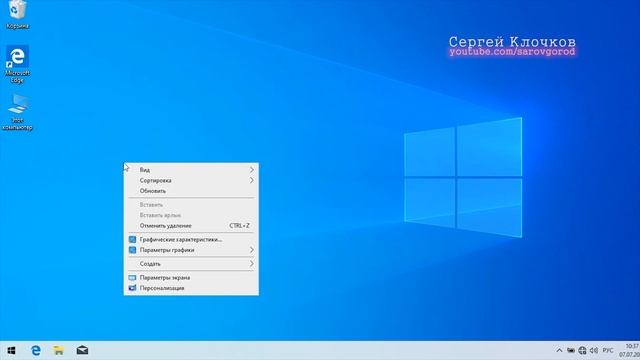This screenshot has height=360, width=640.
Task: Click the Создать submenu arrow
Action: coord(252,264)
